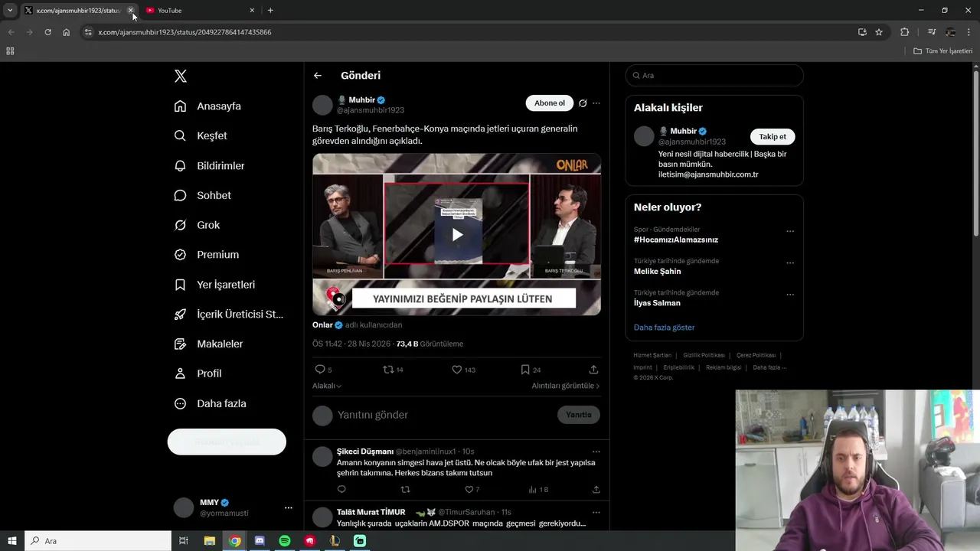Open Daha fazla menu in the sidebar
Image resolution: width=980 pixels, height=551 pixels.
(x=210, y=403)
